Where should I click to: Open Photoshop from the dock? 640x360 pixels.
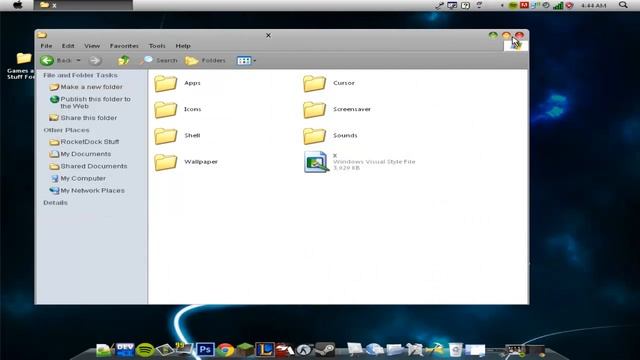(205, 349)
